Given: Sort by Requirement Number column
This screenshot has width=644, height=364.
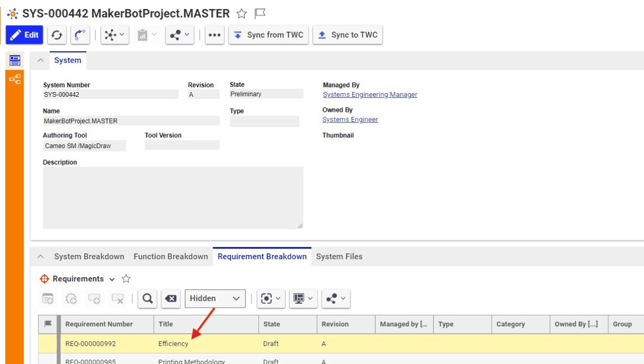Looking at the screenshot, I should click(x=107, y=324).
